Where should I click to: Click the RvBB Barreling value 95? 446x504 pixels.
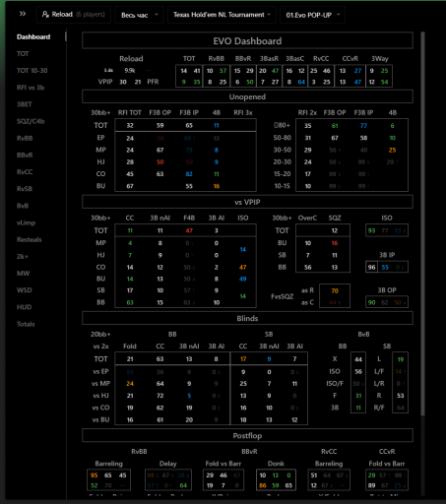pos(95,475)
